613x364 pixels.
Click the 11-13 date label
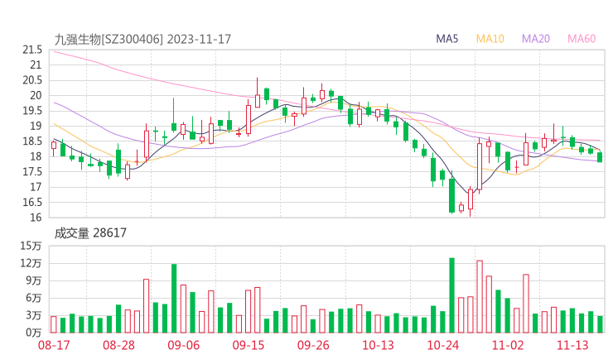pyautogui.click(x=572, y=345)
